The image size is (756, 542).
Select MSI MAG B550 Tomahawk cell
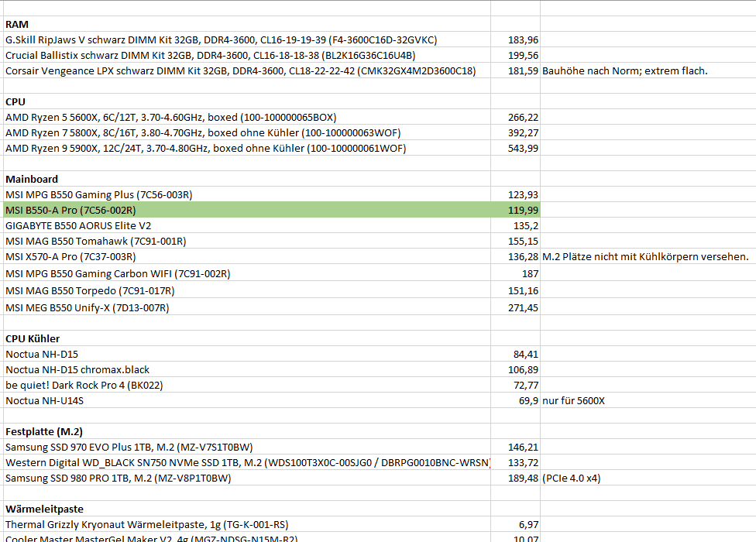247,240
